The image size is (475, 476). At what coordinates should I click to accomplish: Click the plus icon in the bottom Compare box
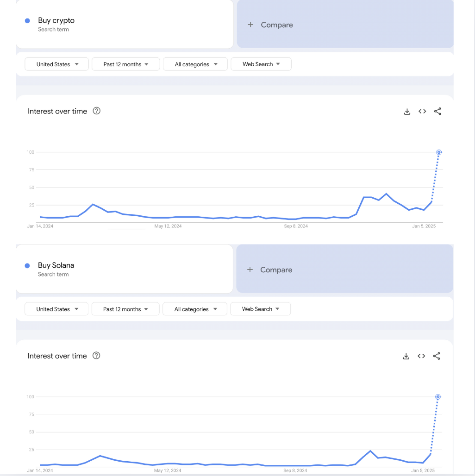[x=250, y=269]
